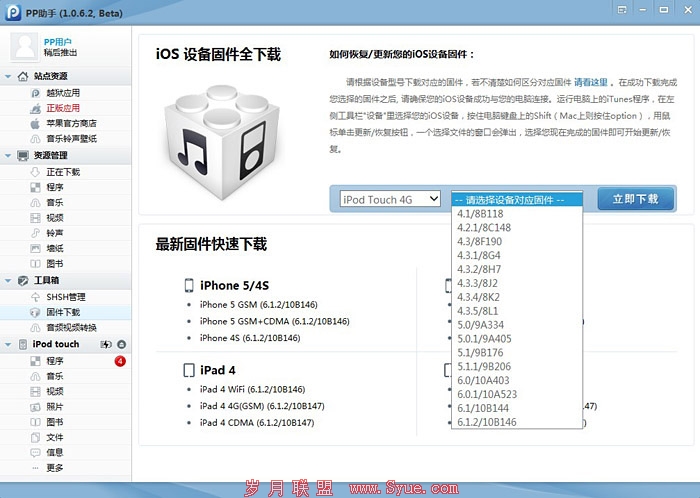
Task: Collapse the 工具箱 section
Action: click(8, 280)
